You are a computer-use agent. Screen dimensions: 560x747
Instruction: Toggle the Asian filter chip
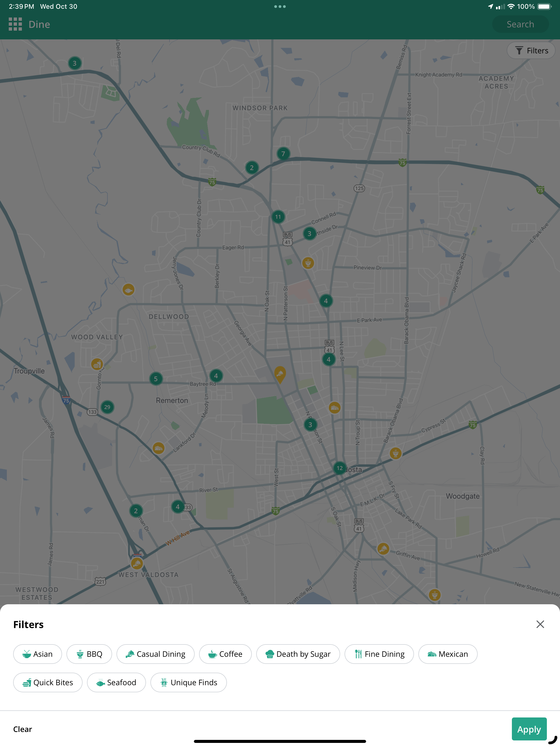click(37, 654)
